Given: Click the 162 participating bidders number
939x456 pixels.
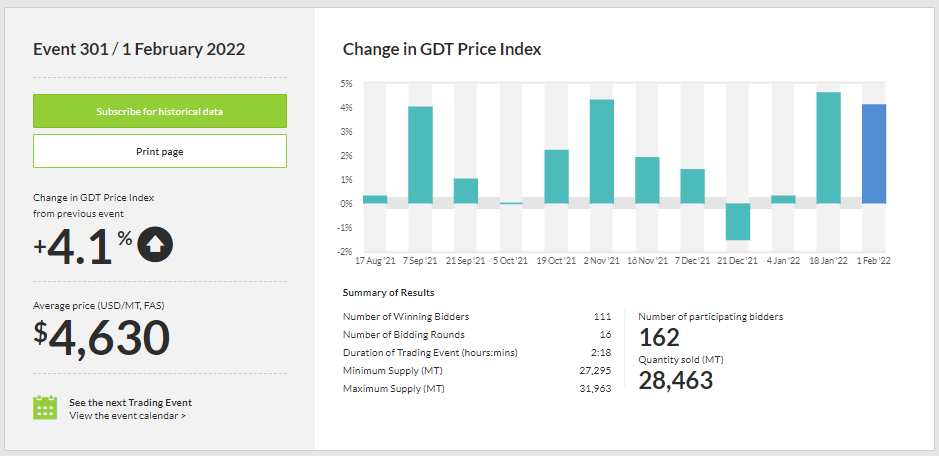Looking at the screenshot, I should click(x=659, y=337).
